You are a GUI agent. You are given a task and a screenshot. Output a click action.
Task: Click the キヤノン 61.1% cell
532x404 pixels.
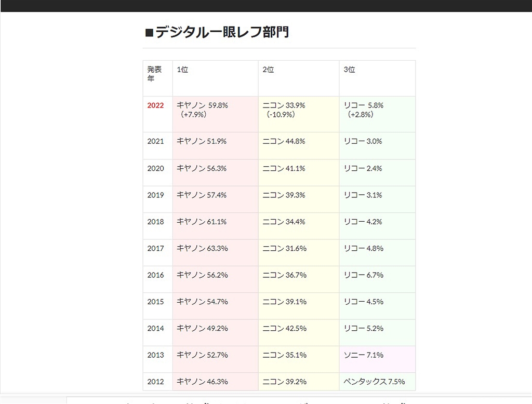coord(202,222)
